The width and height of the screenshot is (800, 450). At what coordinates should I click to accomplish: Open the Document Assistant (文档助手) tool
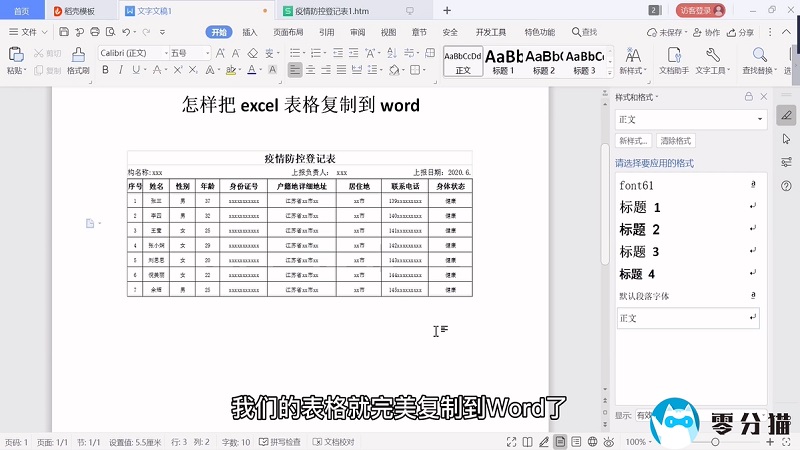(x=672, y=60)
